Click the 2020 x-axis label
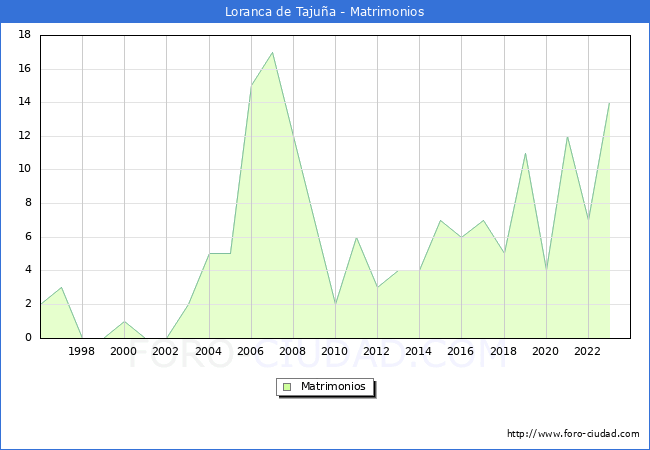The height and width of the screenshot is (450, 650). 546,351
